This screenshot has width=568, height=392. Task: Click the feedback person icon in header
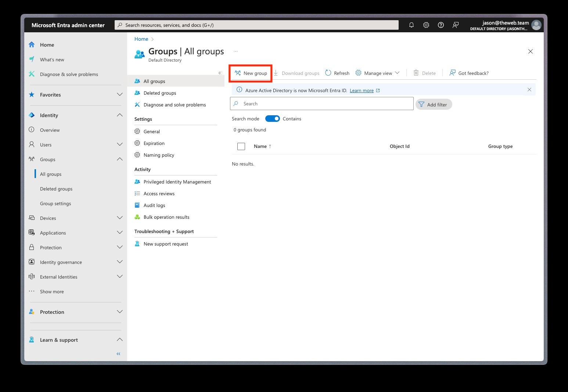click(x=456, y=25)
